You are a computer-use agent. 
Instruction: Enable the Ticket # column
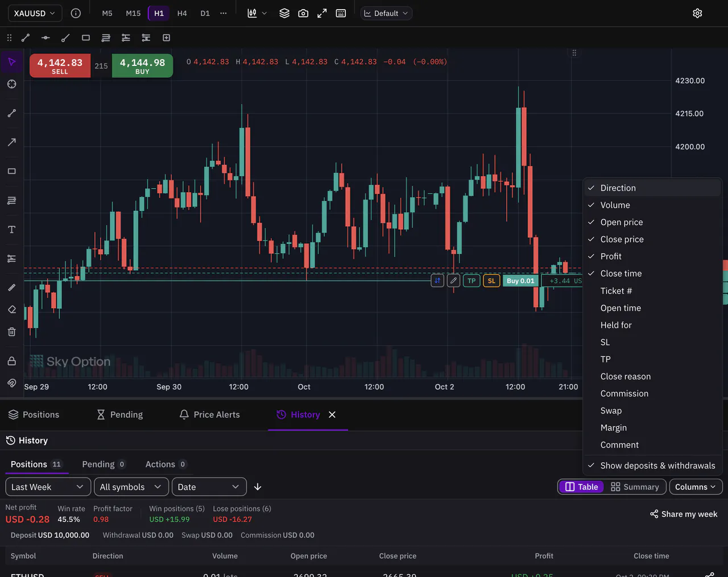(x=652, y=291)
